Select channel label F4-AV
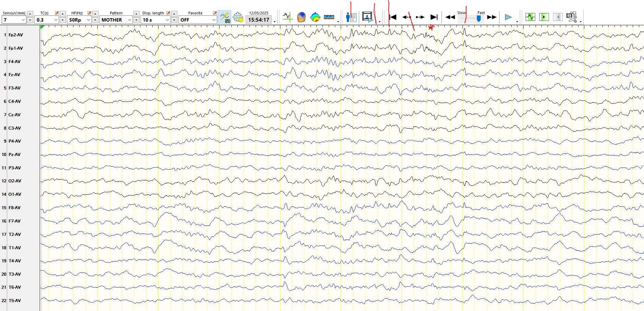This screenshot has height=311, width=644. click(x=14, y=62)
